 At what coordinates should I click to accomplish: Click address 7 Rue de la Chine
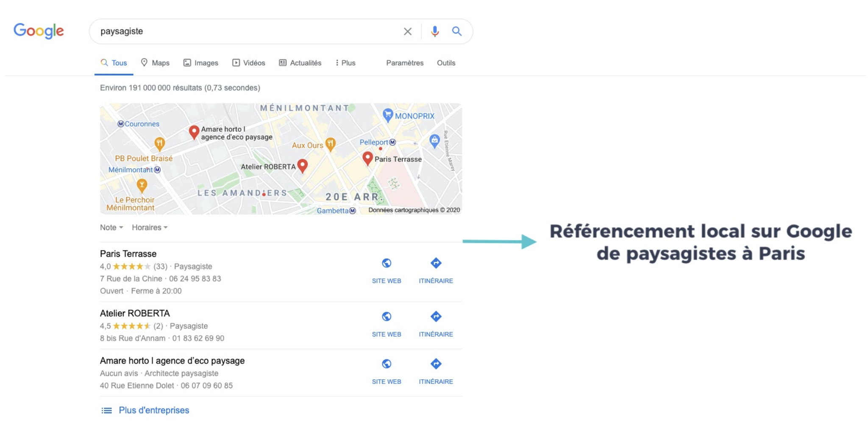[131, 278]
